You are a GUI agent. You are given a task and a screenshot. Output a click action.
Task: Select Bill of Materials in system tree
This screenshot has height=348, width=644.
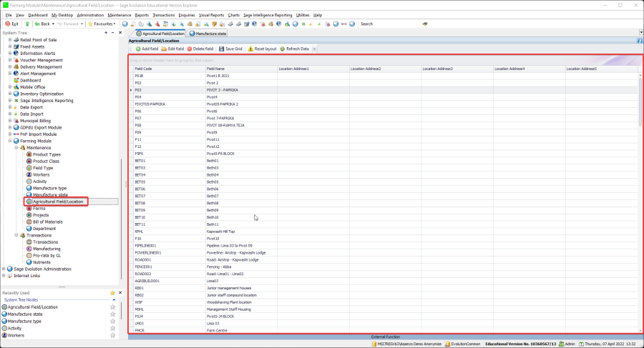tap(49, 222)
